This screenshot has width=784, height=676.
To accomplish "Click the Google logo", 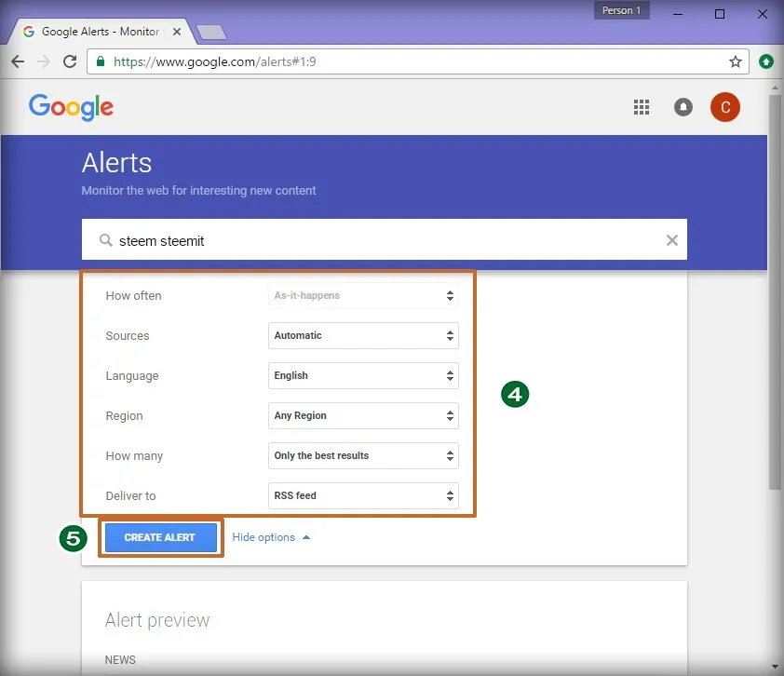I will pyautogui.click(x=71, y=107).
